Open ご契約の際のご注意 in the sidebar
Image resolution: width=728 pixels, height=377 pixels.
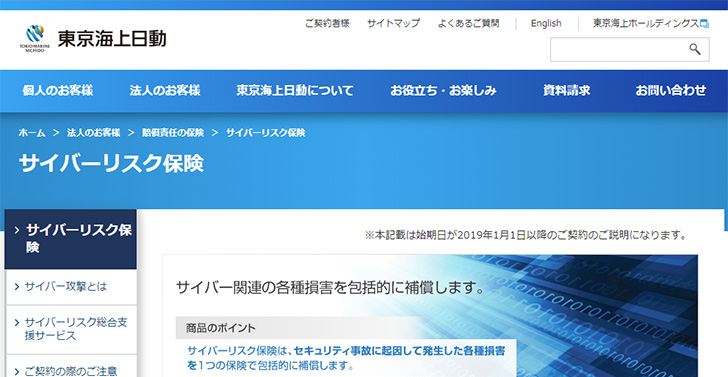[x=71, y=370]
